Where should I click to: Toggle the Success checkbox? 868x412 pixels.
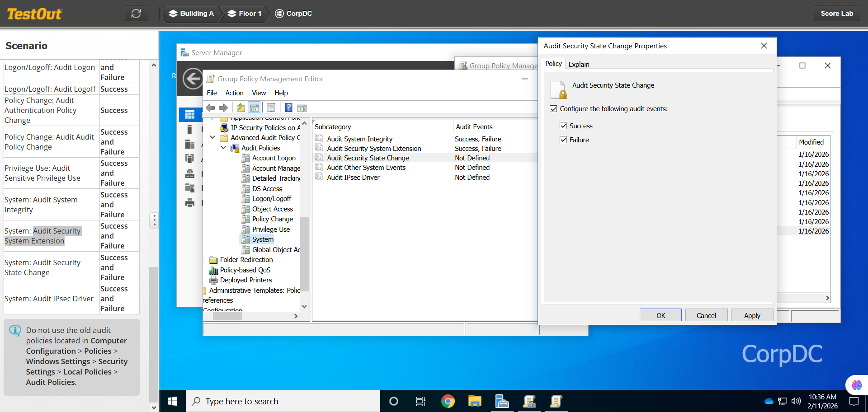point(563,126)
